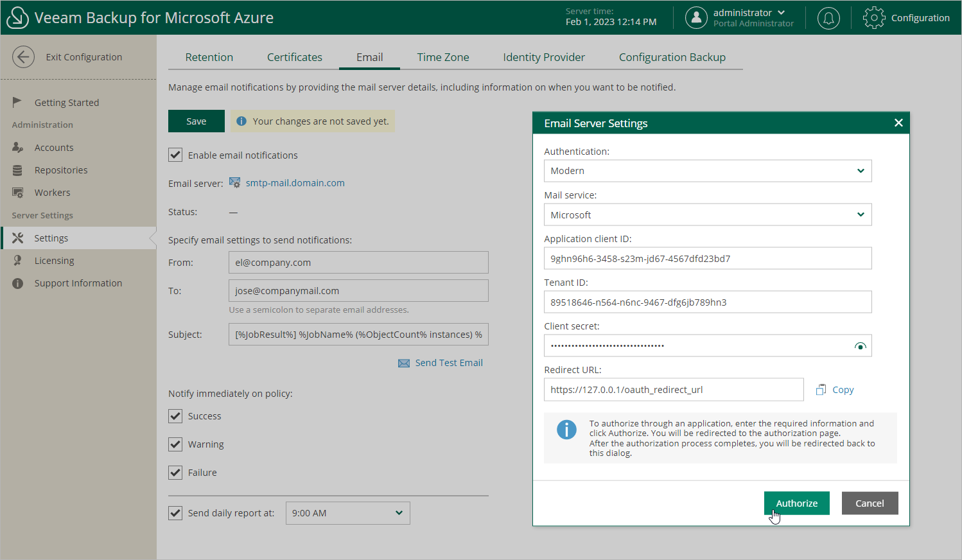Click the Veeam logo icon
This screenshot has height=560, width=962.
[x=17, y=18]
